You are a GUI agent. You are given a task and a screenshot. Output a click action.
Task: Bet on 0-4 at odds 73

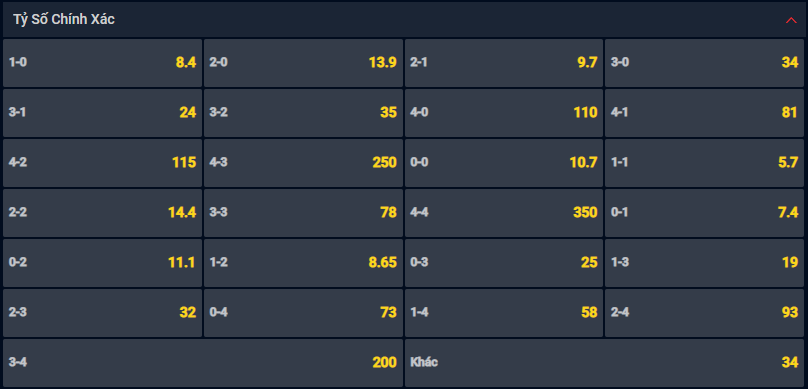303,313
